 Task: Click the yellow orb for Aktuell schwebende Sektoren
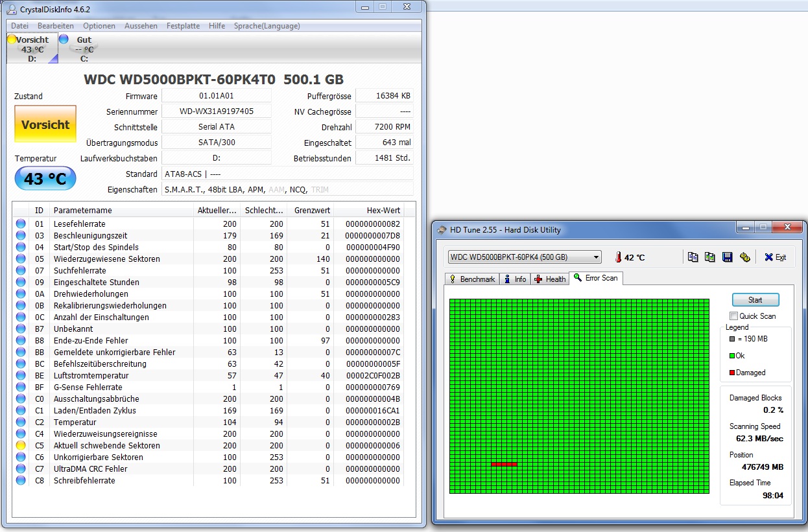click(21, 445)
